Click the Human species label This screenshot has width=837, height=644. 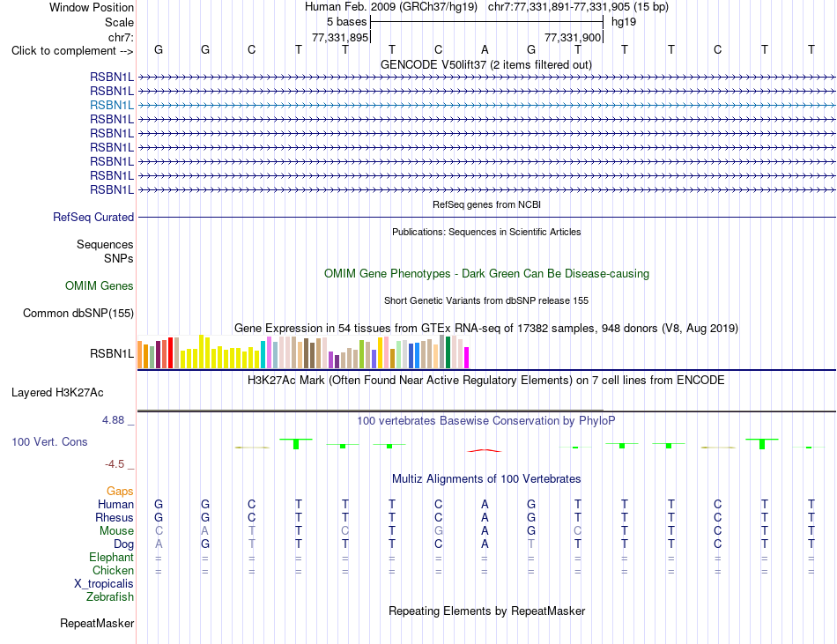click(115, 505)
